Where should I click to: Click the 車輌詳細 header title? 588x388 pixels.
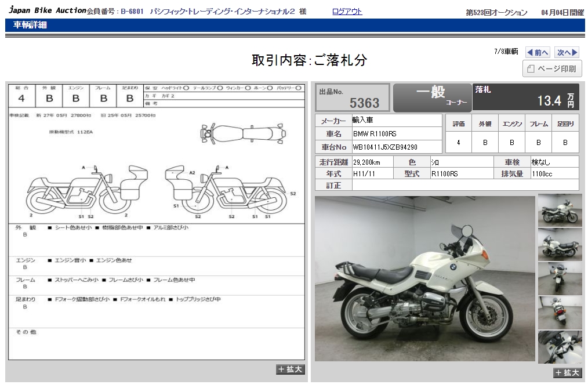[30, 25]
